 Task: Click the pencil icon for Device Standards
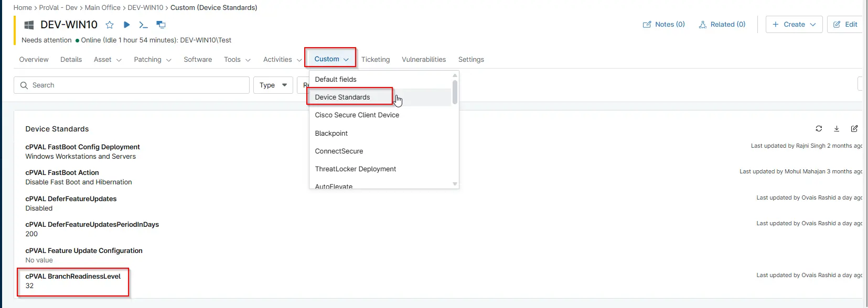(x=854, y=128)
